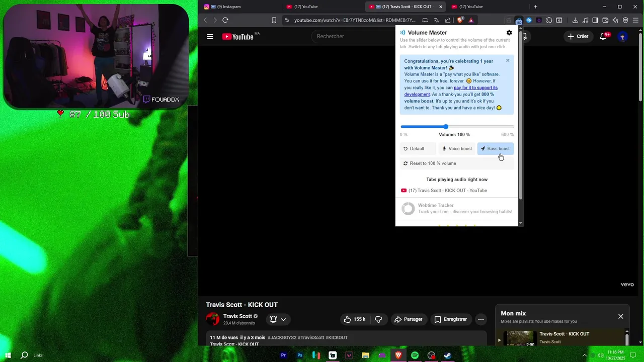Click Volume Master popup scrollbar
The image size is (644, 362).
tap(521, 116)
